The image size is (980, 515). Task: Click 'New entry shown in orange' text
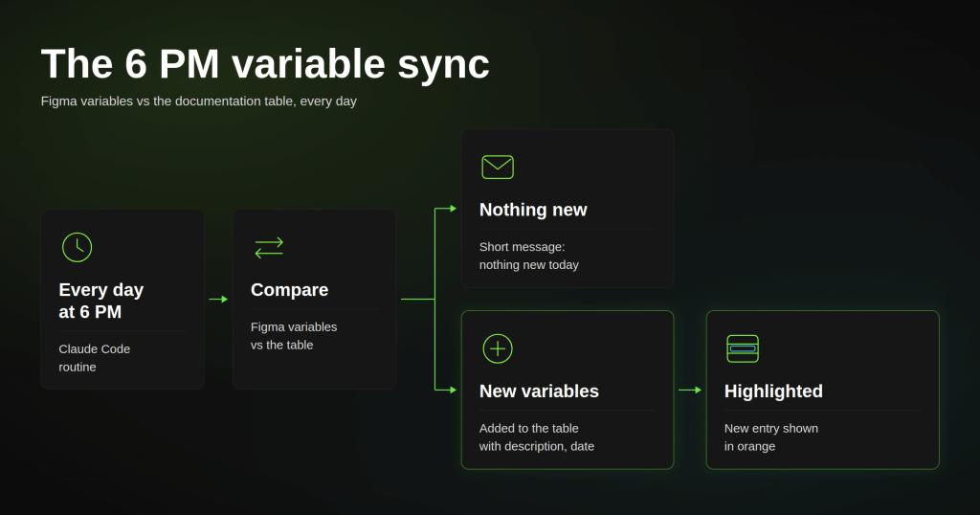pos(770,437)
